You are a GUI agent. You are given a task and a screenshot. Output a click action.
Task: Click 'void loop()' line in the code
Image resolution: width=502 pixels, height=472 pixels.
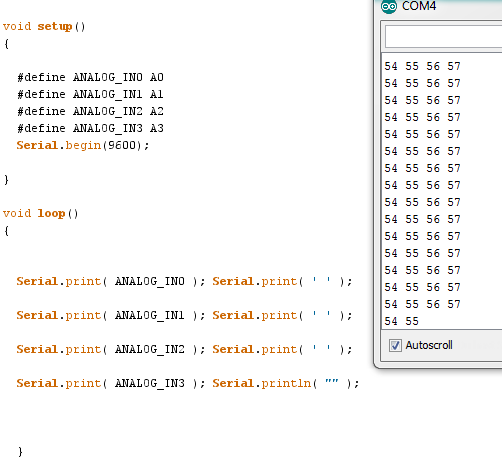(x=41, y=213)
